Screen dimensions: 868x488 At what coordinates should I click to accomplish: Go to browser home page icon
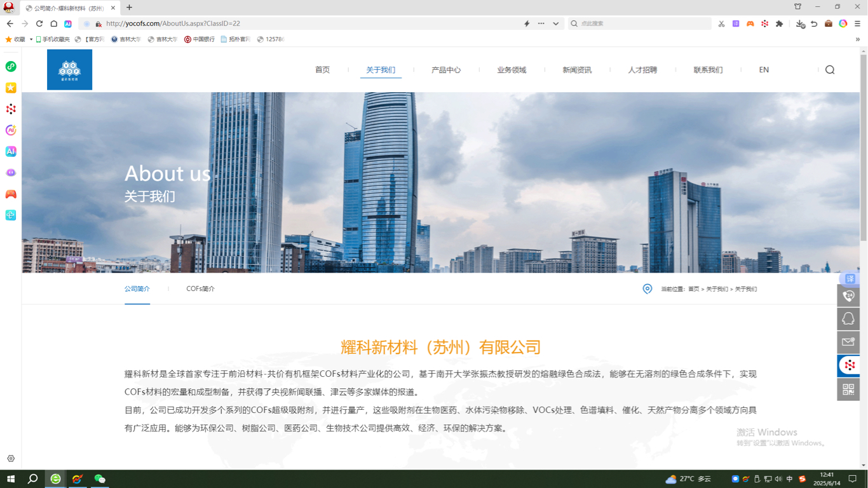(54, 24)
